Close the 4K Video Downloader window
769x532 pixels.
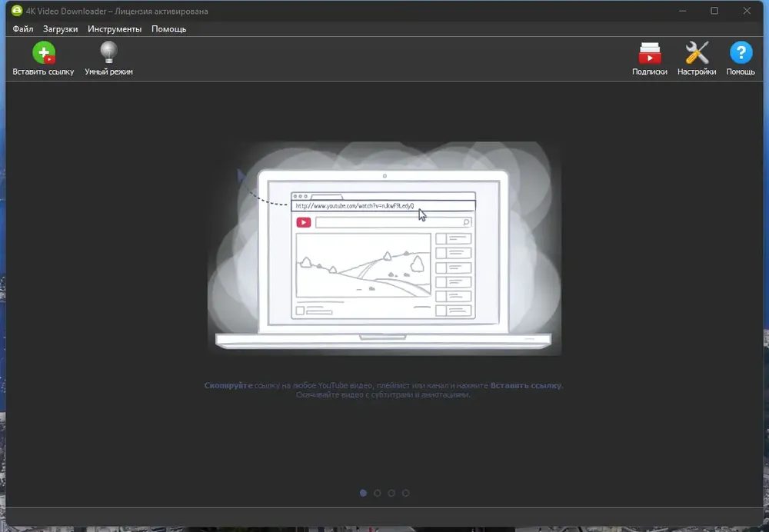point(747,11)
